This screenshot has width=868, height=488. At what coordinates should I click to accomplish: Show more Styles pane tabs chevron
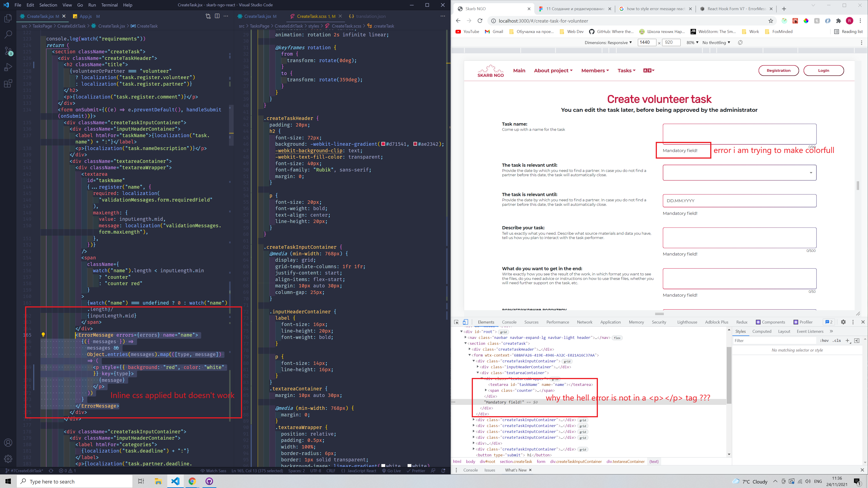(831, 331)
